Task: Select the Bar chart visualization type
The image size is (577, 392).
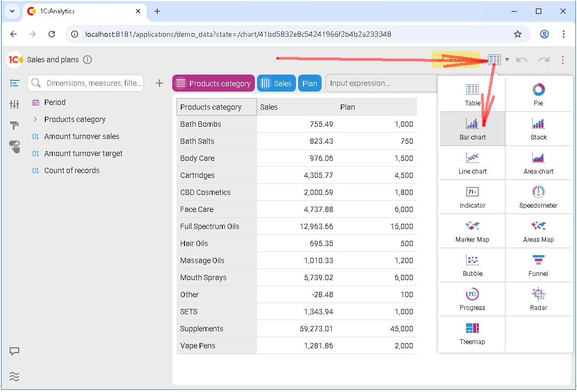Action: [472, 128]
